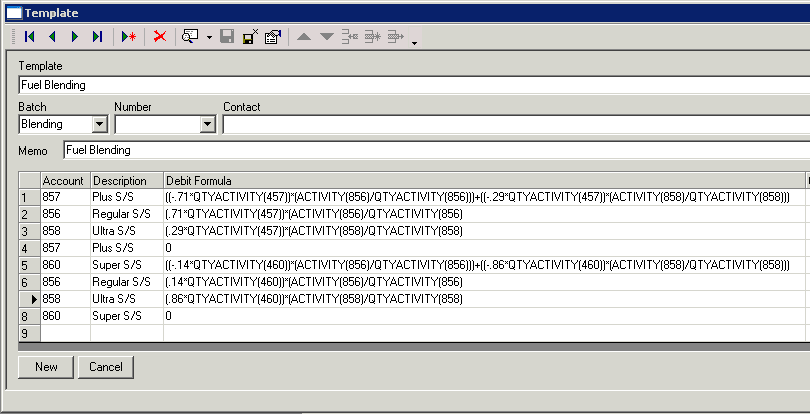Click Super S/S description in row 5
This screenshot has width=810, height=414.
click(127, 265)
